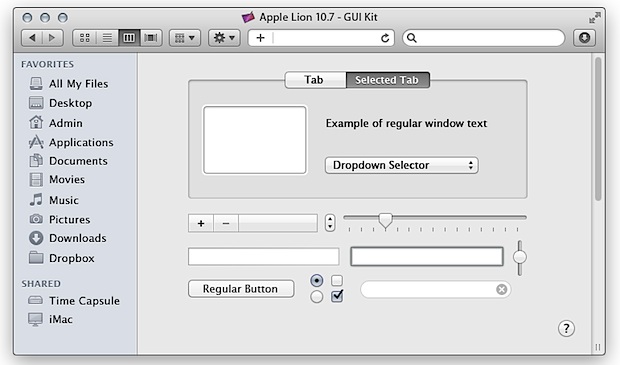Click the minus button in segmented bar

tap(226, 223)
